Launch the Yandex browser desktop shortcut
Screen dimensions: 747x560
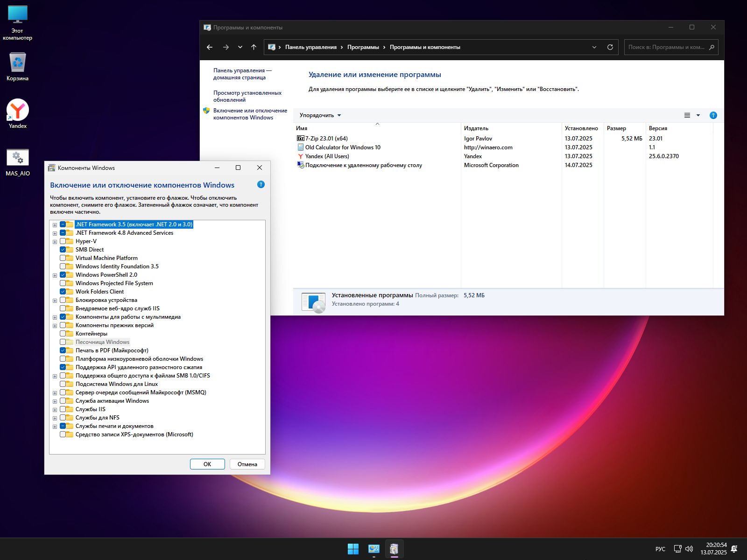point(18,114)
